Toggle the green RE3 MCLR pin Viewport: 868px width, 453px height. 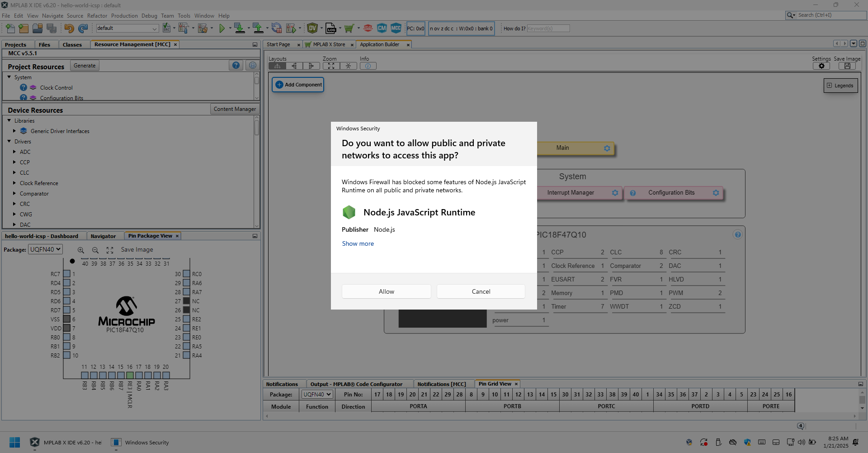[130, 375]
